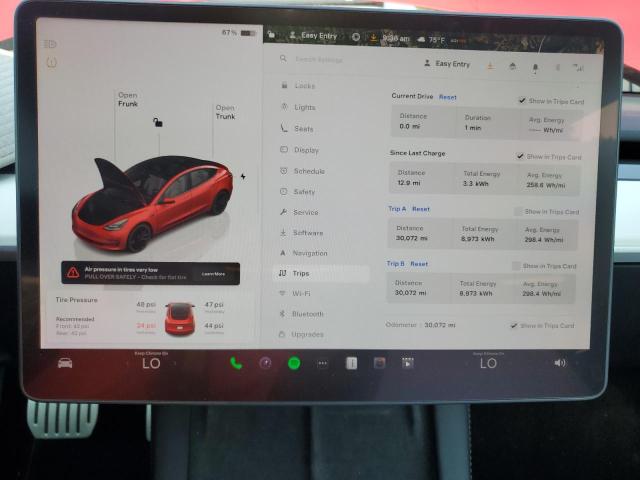Open the Theater video app icon

(408, 363)
